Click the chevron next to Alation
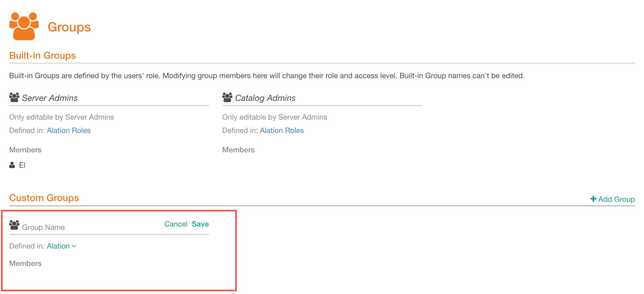 74,246
